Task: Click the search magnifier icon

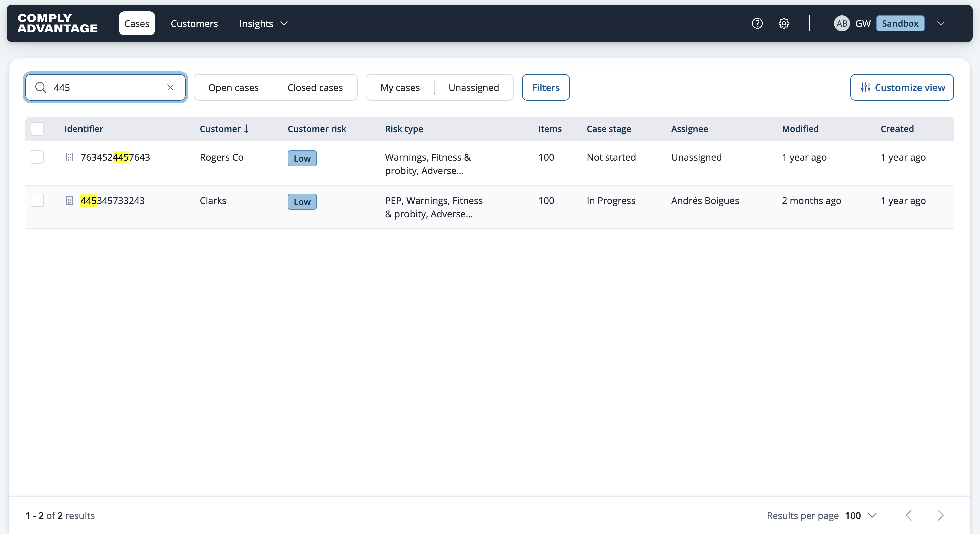Action: pyautogui.click(x=41, y=88)
